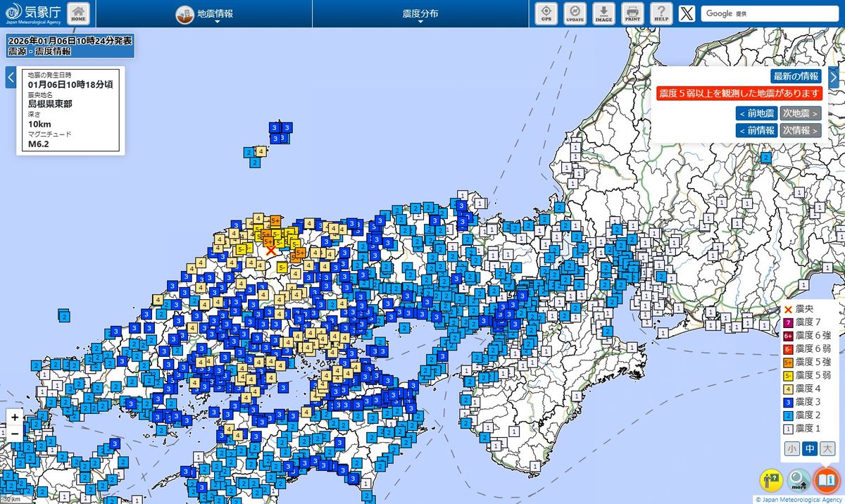
Task: Open the 地震情報 dropdown menu
Action: tap(205, 14)
